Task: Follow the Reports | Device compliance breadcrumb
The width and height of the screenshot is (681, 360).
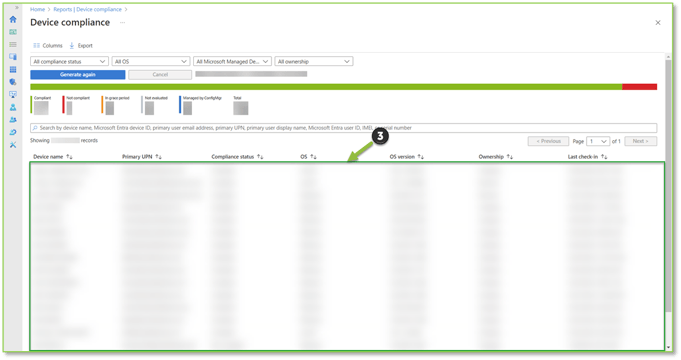Action: click(x=87, y=9)
